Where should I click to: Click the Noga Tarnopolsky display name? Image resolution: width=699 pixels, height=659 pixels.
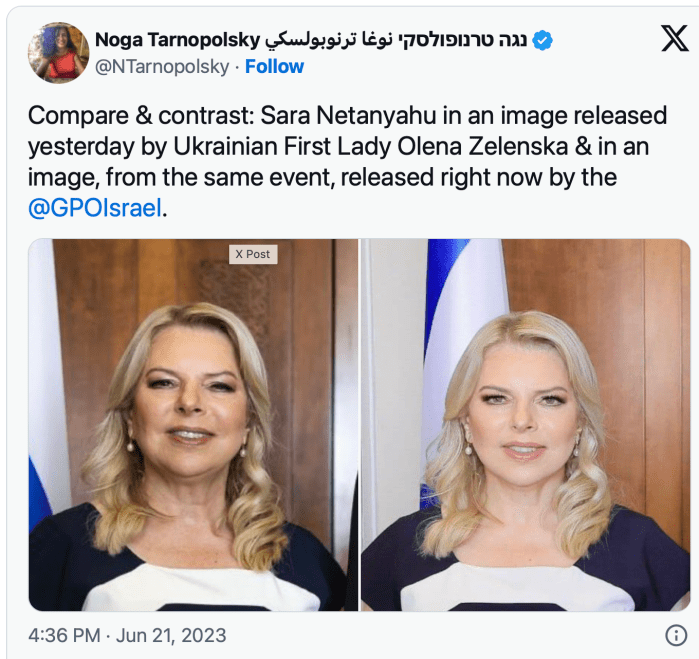pyautogui.click(x=177, y=40)
